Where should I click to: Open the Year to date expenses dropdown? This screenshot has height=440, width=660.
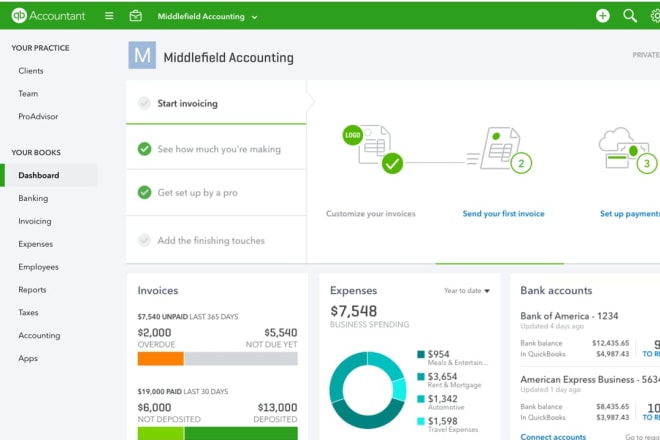467,291
